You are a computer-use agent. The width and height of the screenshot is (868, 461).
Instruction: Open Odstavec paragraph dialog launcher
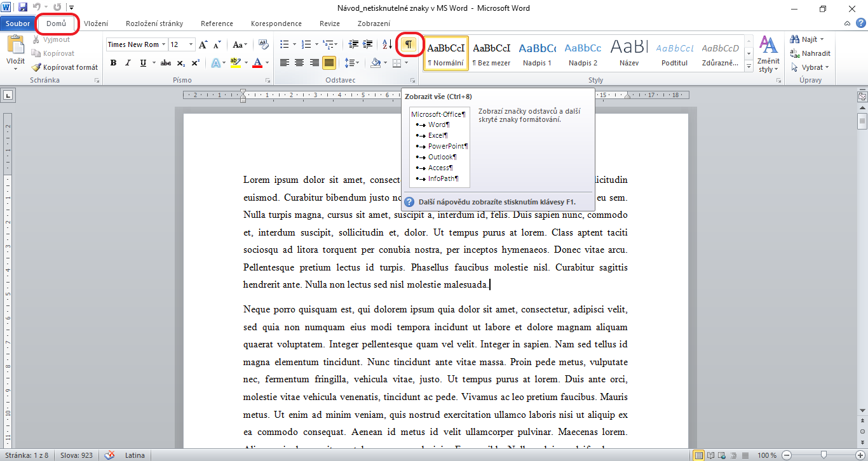point(412,81)
